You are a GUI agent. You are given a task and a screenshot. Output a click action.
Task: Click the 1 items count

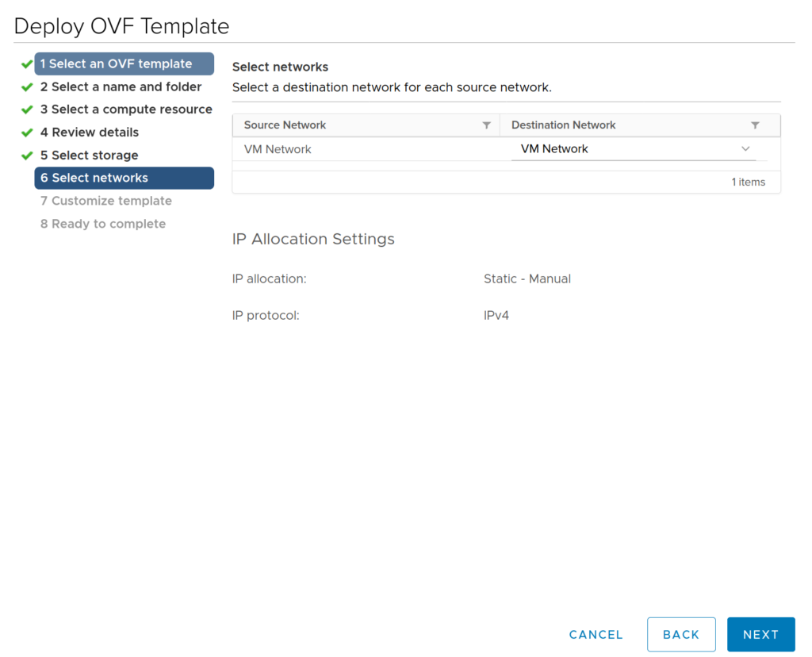point(749,182)
